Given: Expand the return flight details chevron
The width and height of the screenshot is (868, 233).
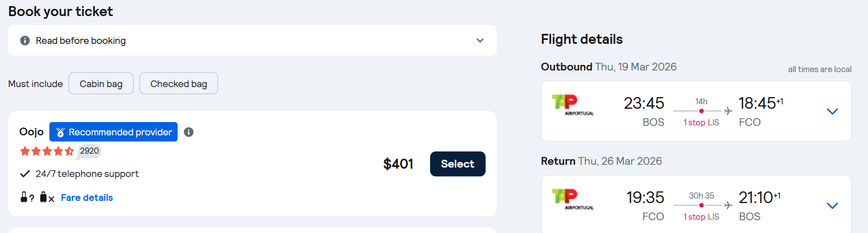Looking at the screenshot, I should (832, 206).
